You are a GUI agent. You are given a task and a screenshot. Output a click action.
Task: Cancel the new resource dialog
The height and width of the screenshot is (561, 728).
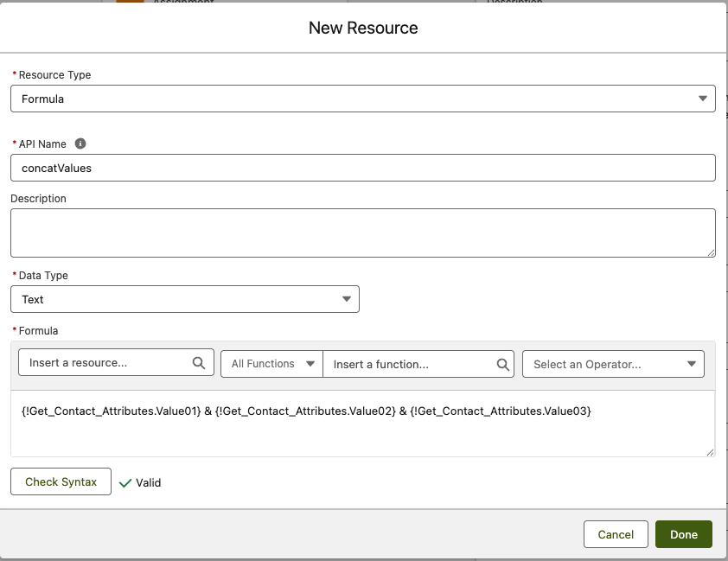coord(616,534)
